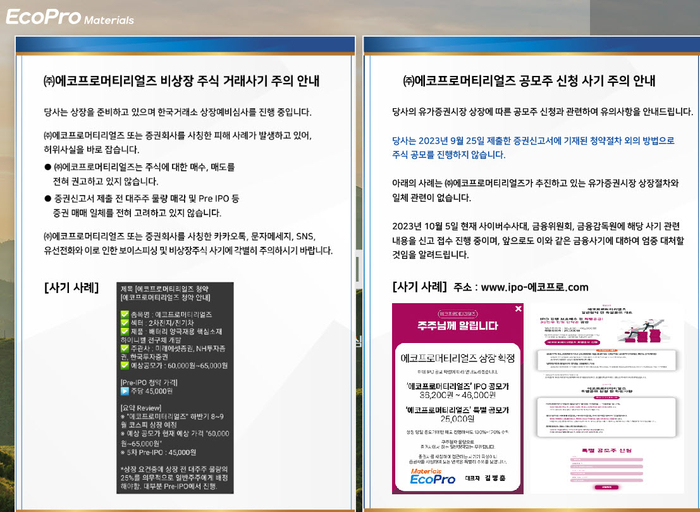Click blue arrow icon beside 주당 45,000원

pos(125,391)
